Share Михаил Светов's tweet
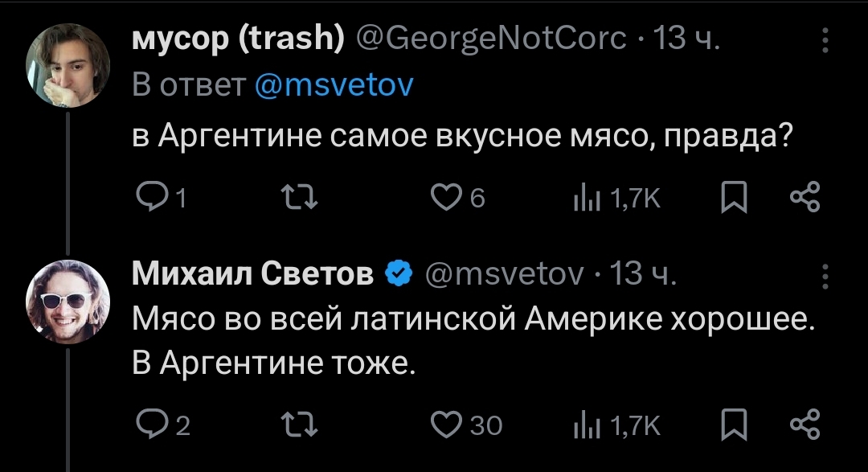 coord(805,424)
